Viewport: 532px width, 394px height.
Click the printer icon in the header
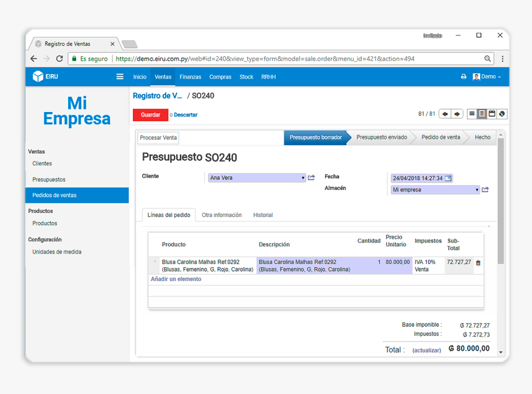(463, 77)
